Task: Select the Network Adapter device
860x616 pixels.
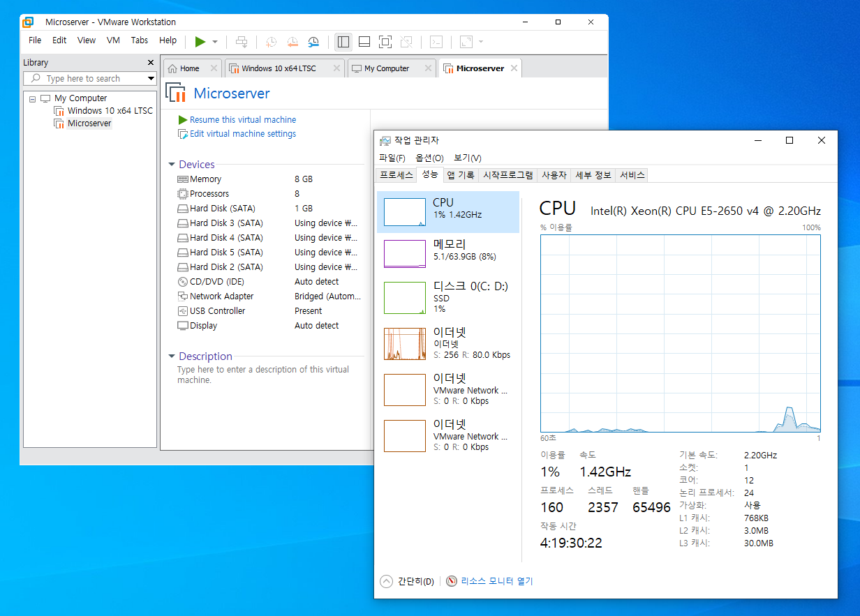Action: click(270, 296)
